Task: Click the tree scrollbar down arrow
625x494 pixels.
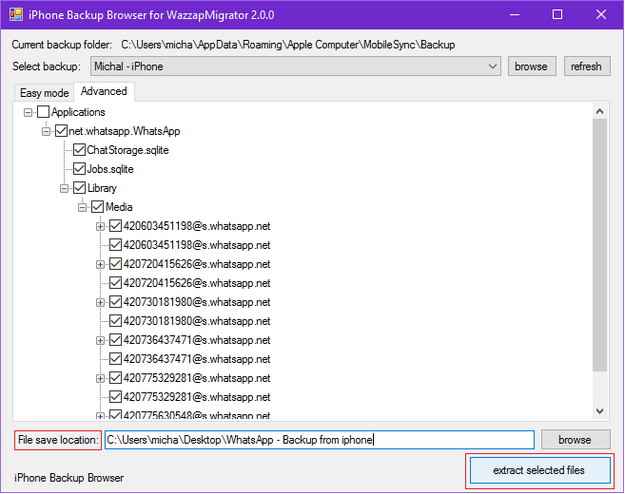Action: pos(600,411)
